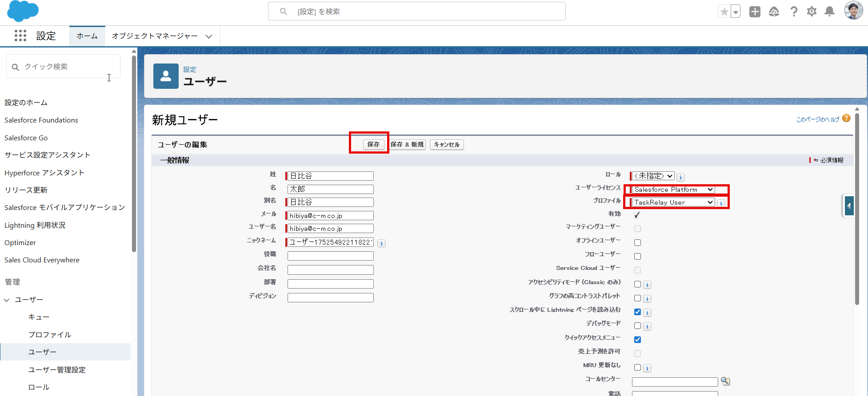Open プロファイル under the ユーザー section
This screenshot has height=396, width=868.
(x=50, y=335)
